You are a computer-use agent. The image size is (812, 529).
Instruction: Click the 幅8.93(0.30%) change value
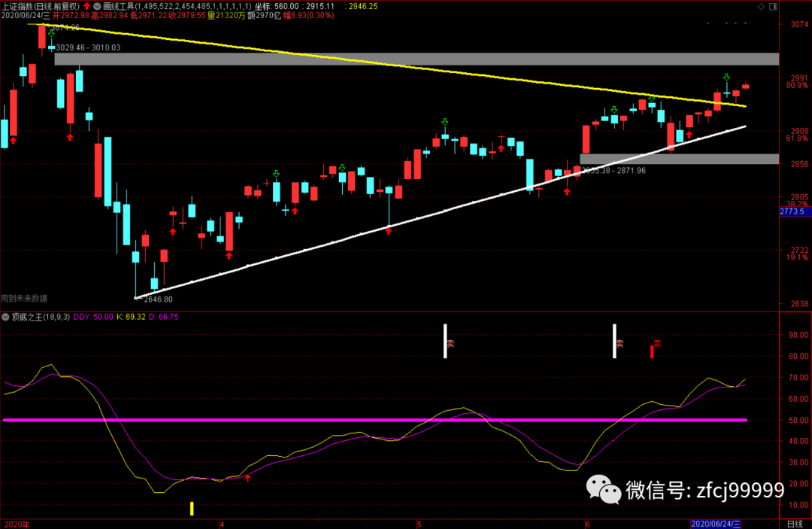point(309,16)
